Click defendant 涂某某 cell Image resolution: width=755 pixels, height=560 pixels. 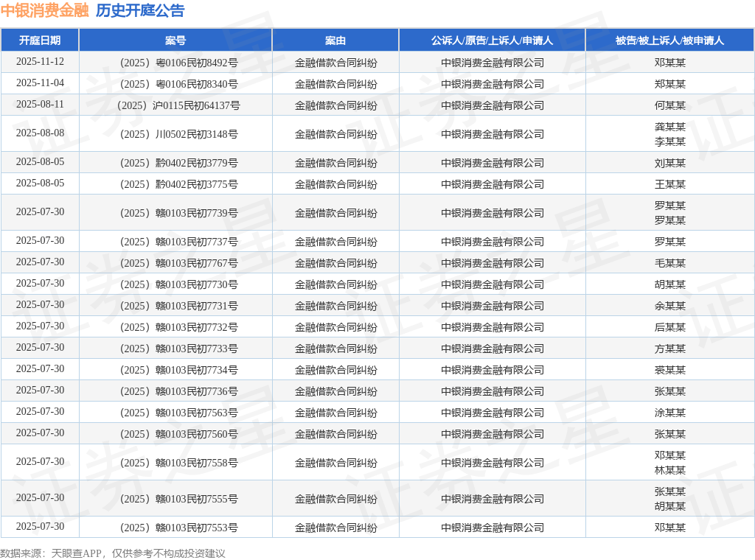669,413
